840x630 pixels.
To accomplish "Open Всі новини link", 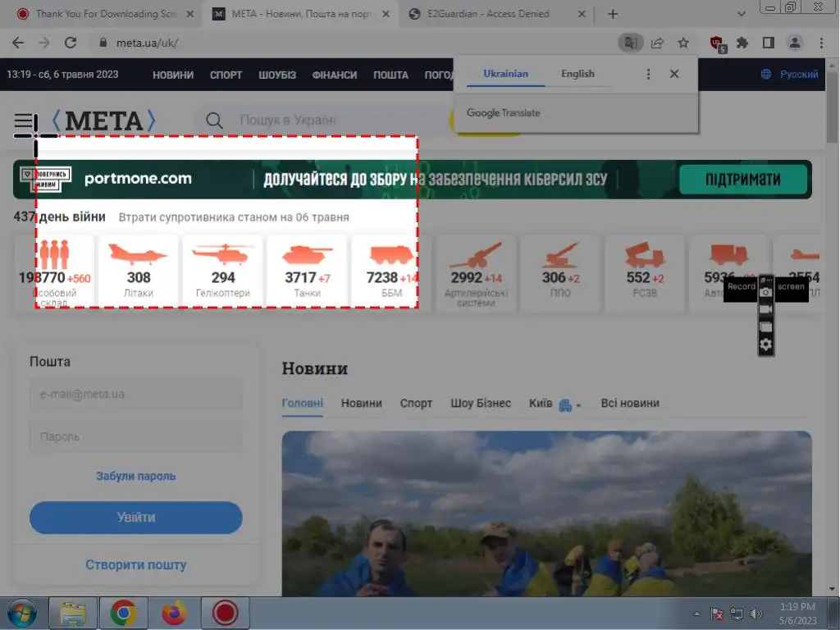I will [630, 404].
